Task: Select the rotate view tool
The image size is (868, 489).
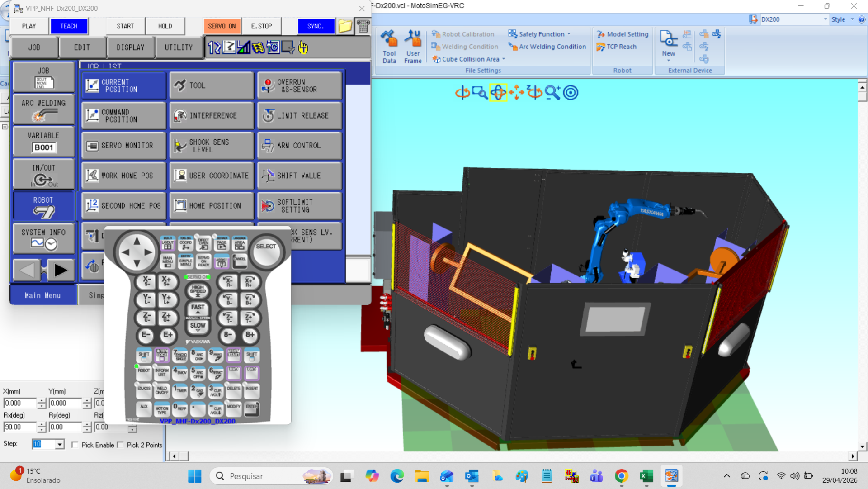Action: (462, 93)
